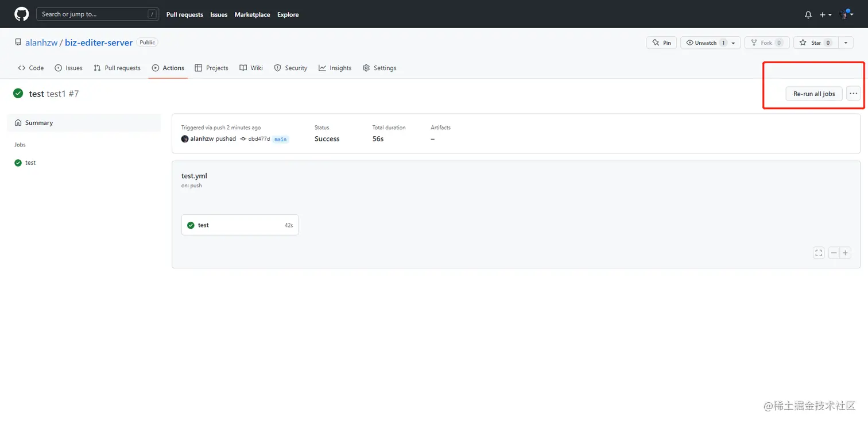
Task: Open Issues in top navigation
Action: click(219, 15)
